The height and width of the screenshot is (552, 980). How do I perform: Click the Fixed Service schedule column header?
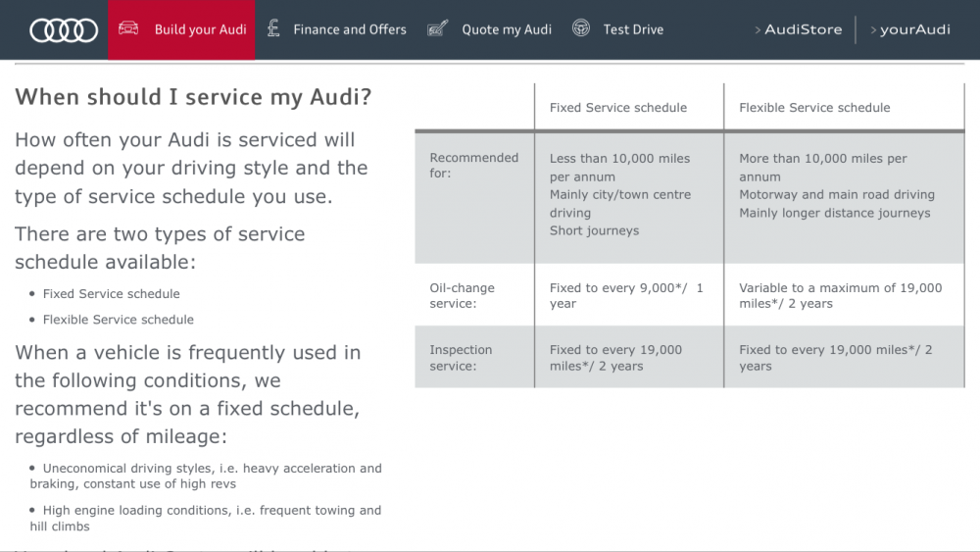618,108
